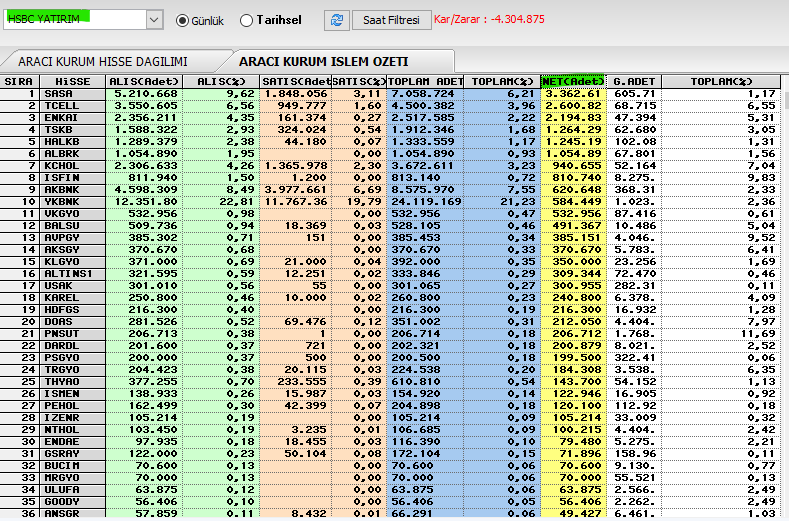Click KCHOL net quantity 940.655
The image size is (789, 521).
577,166
